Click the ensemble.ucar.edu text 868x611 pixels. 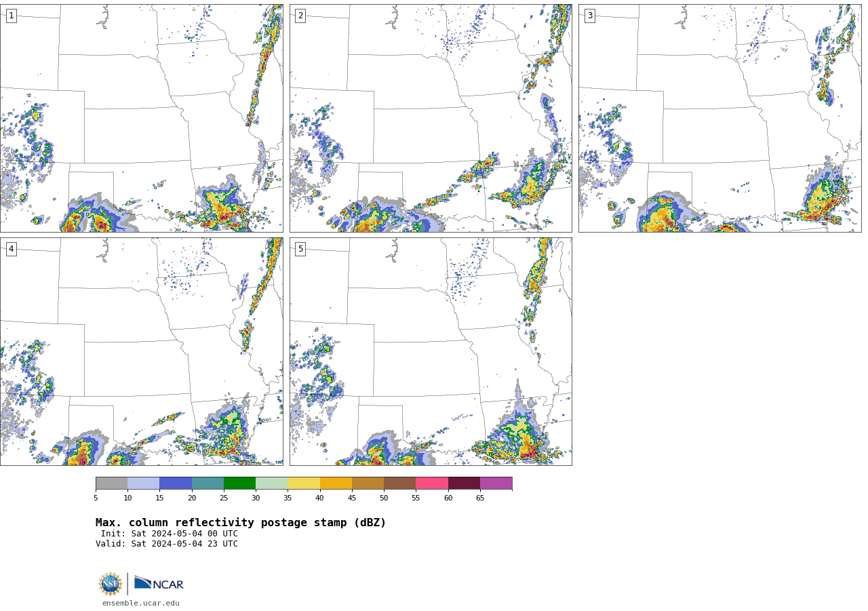coord(141,603)
